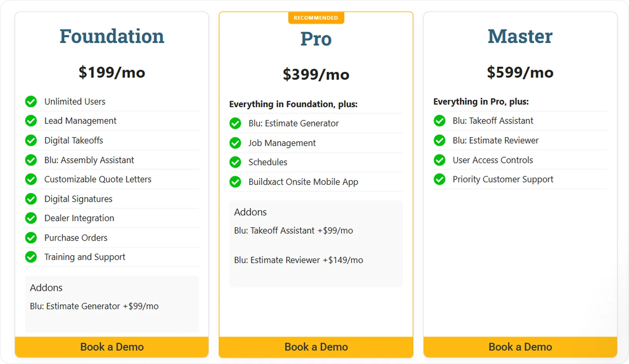Click the check icon for Buildxact Onsite Mobile App

(x=235, y=182)
